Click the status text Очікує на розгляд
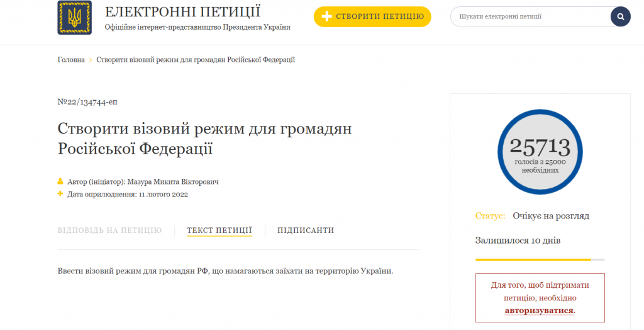This screenshot has width=644, height=330. coord(550,216)
